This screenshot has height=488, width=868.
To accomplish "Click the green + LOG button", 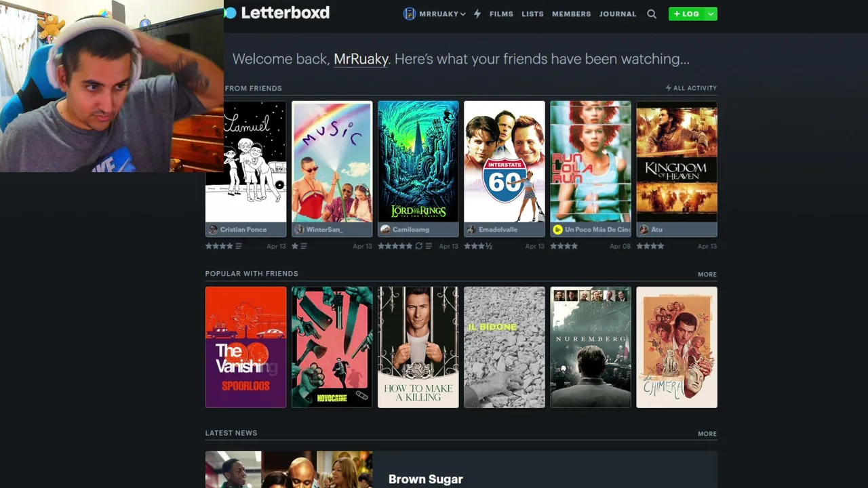I will pyautogui.click(x=686, y=14).
